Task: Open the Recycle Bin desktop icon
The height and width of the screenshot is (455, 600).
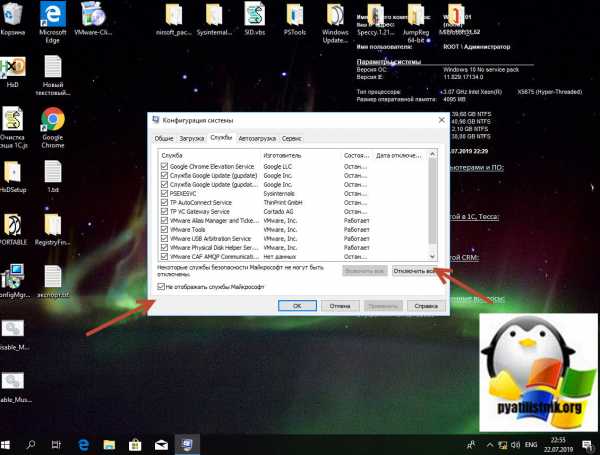Action: 13,19
